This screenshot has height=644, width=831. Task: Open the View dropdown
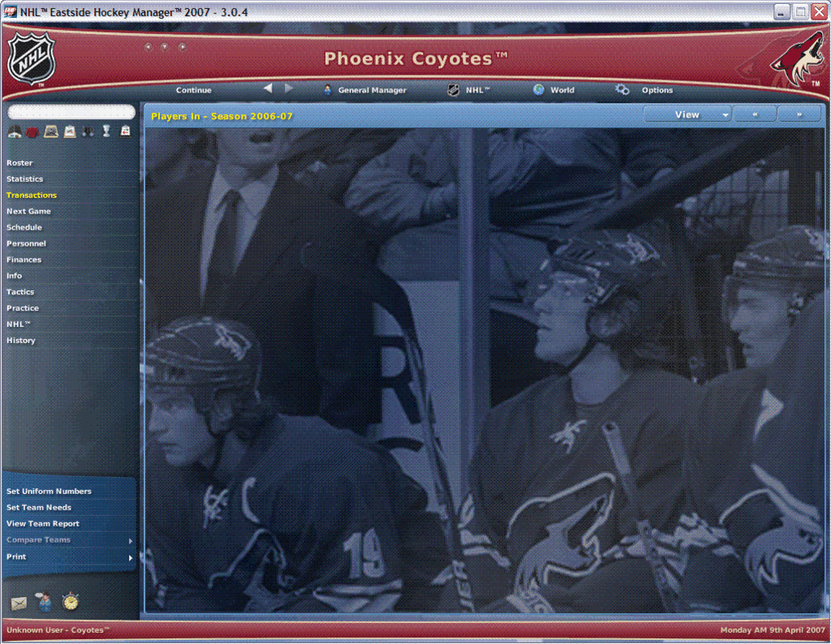687,114
